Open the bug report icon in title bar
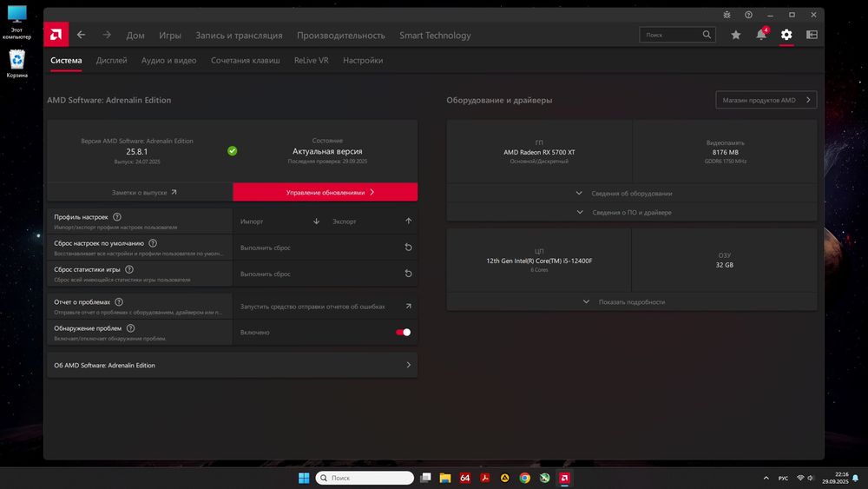Viewport: 868px width, 489px height. (x=727, y=15)
